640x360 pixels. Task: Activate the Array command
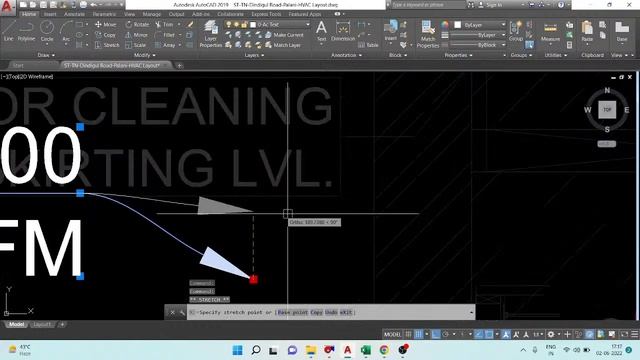click(165, 45)
